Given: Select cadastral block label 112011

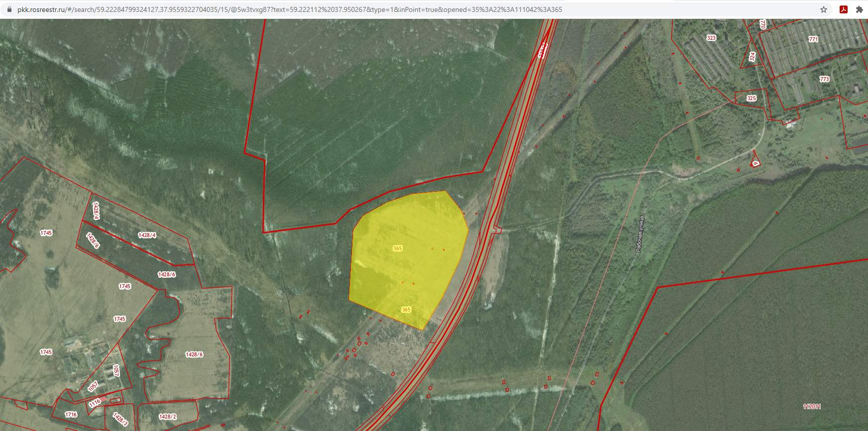Looking at the screenshot, I should tap(812, 407).
